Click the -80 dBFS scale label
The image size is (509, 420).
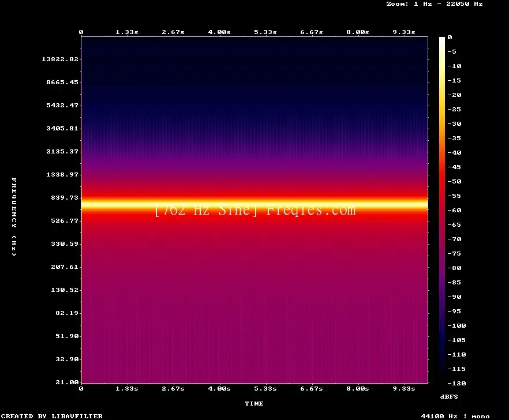coord(454,268)
